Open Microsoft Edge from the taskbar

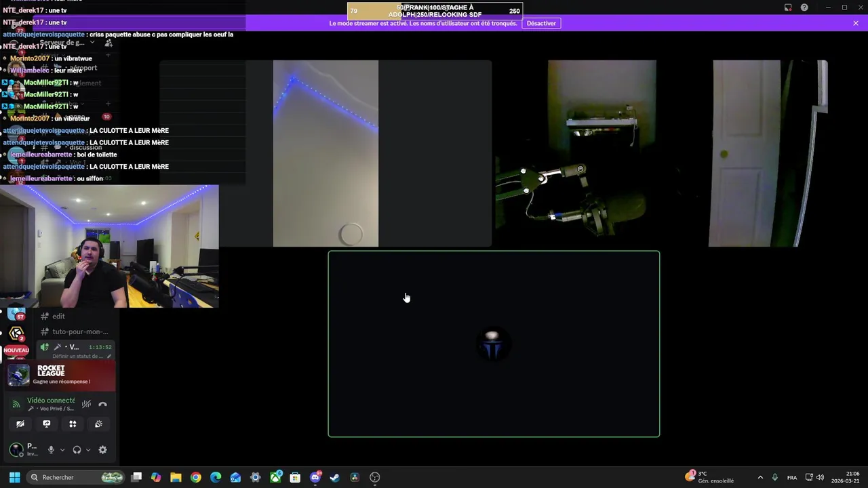point(216,477)
